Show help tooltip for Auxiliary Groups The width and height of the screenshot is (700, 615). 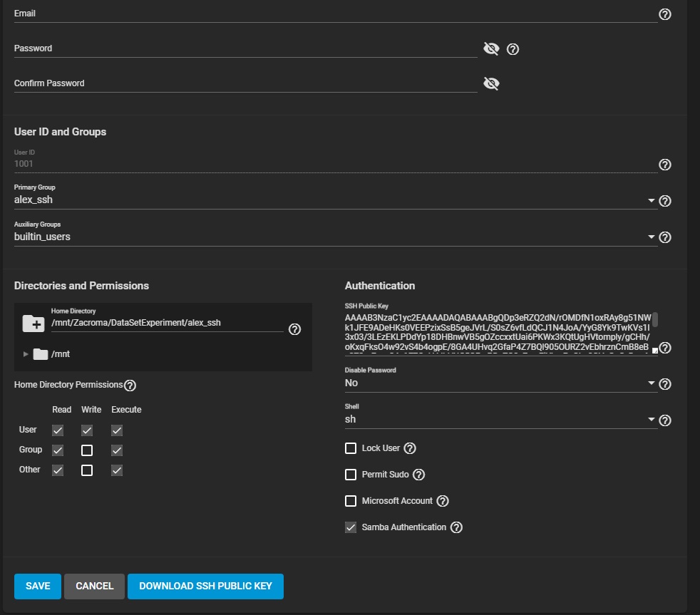(x=665, y=237)
